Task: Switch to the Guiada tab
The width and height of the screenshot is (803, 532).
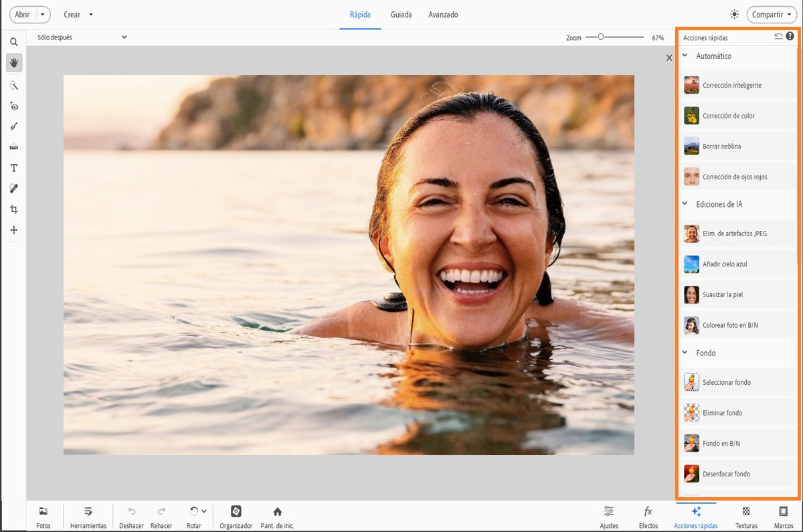Action: pyautogui.click(x=401, y=15)
